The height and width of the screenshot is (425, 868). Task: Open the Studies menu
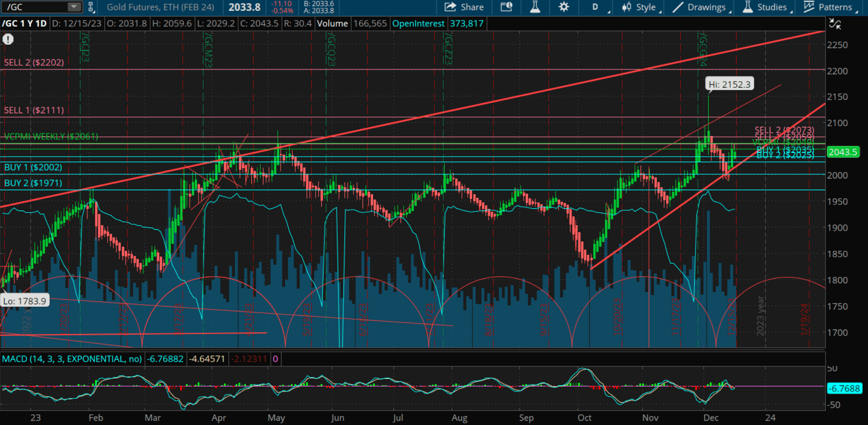(767, 7)
